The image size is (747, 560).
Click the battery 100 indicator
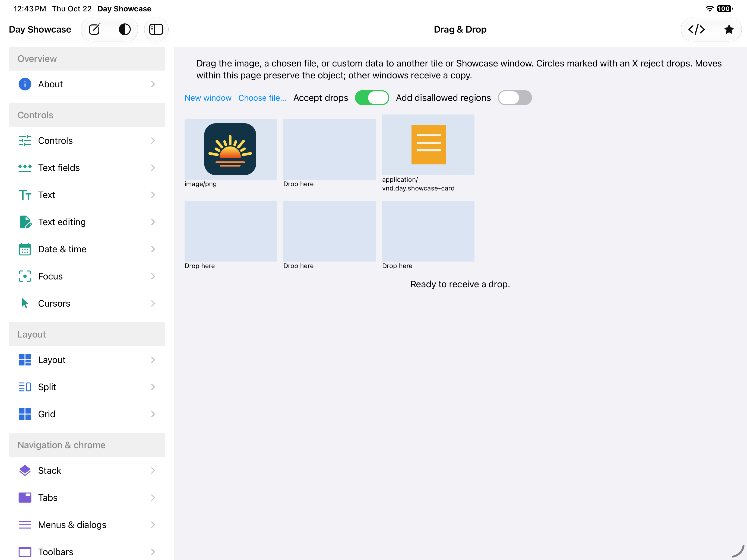pos(725,8)
